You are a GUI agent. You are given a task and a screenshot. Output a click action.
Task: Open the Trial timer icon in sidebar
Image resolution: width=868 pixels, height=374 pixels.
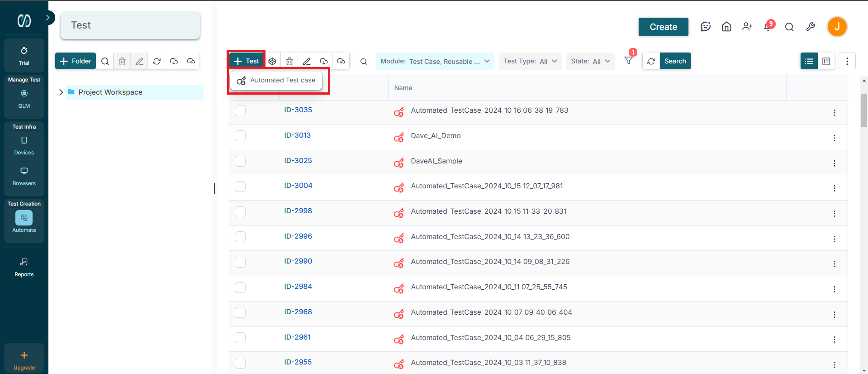[24, 51]
